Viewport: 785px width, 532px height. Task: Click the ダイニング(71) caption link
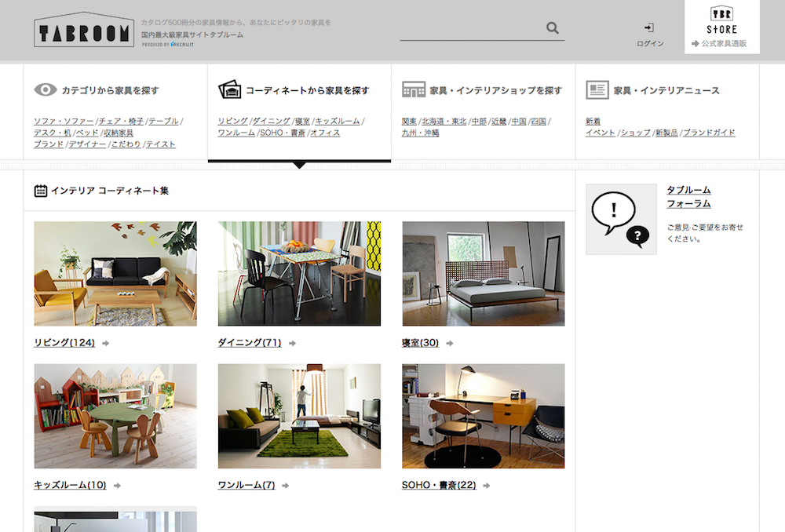tap(250, 343)
